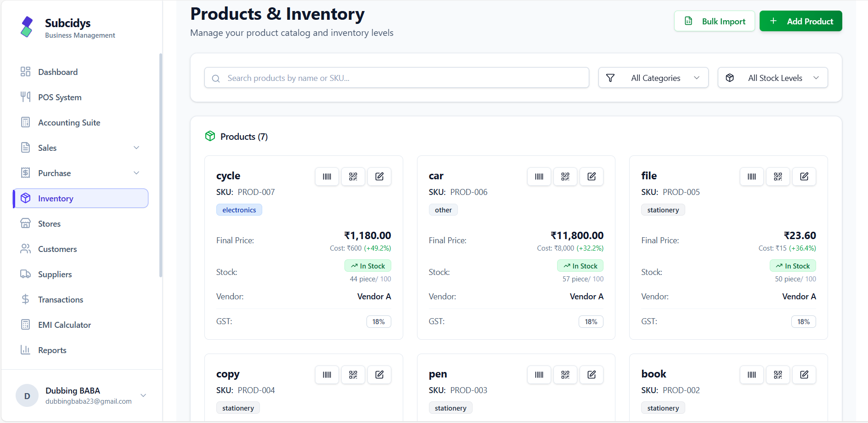Open QR code for cycle product

coord(353,177)
